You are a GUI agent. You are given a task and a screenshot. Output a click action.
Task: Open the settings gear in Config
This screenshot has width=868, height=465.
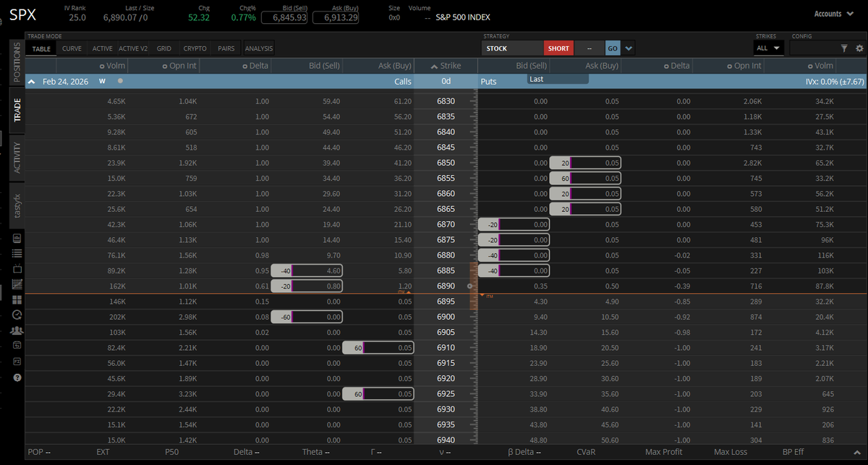pyautogui.click(x=859, y=48)
